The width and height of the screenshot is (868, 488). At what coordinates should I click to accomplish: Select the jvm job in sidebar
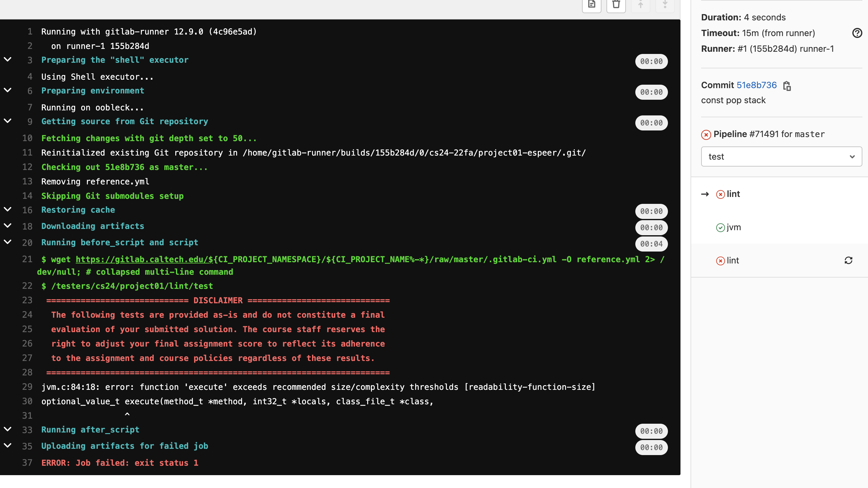733,227
